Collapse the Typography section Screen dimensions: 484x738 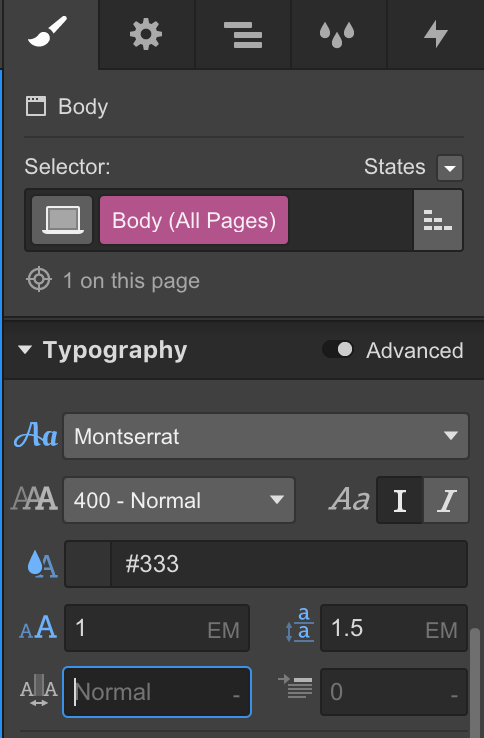click(x=25, y=350)
